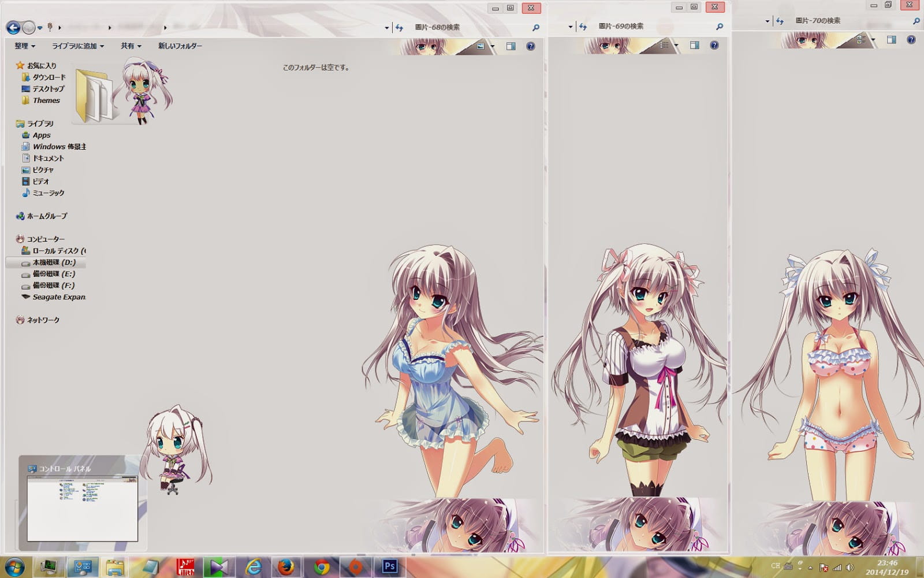Click the Back navigation button in Explorer
This screenshot has height=578, width=924.
coord(13,27)
